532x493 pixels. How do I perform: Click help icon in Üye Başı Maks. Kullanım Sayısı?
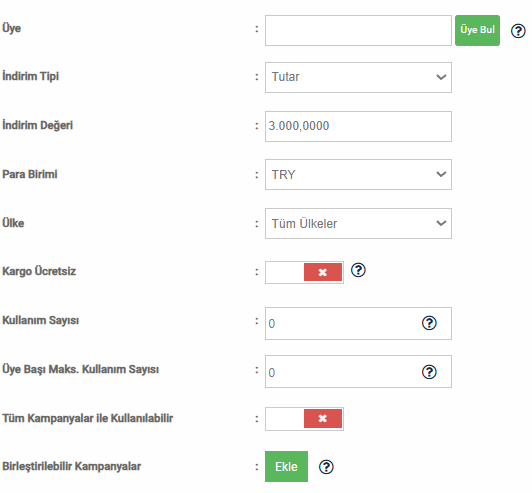(429, 372)
